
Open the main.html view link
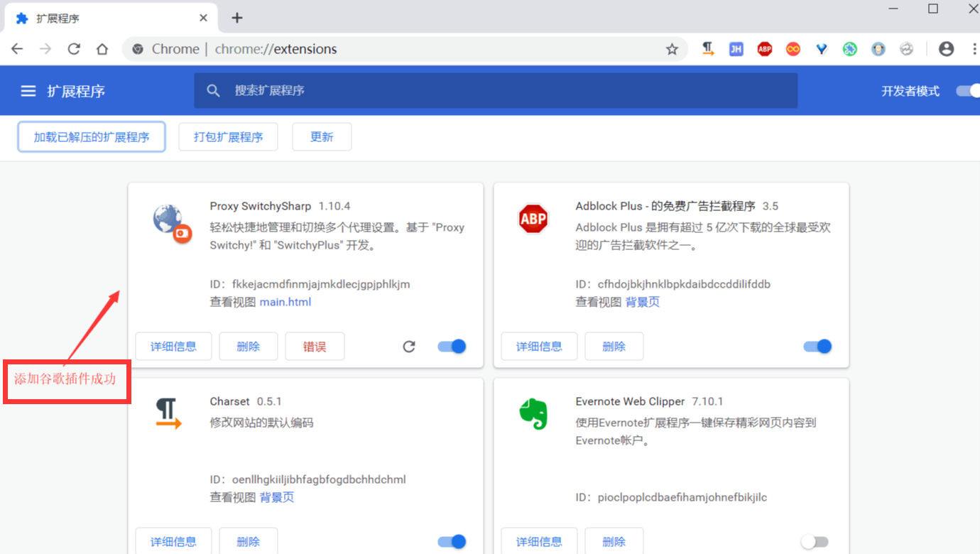click(x=285, y=302)
